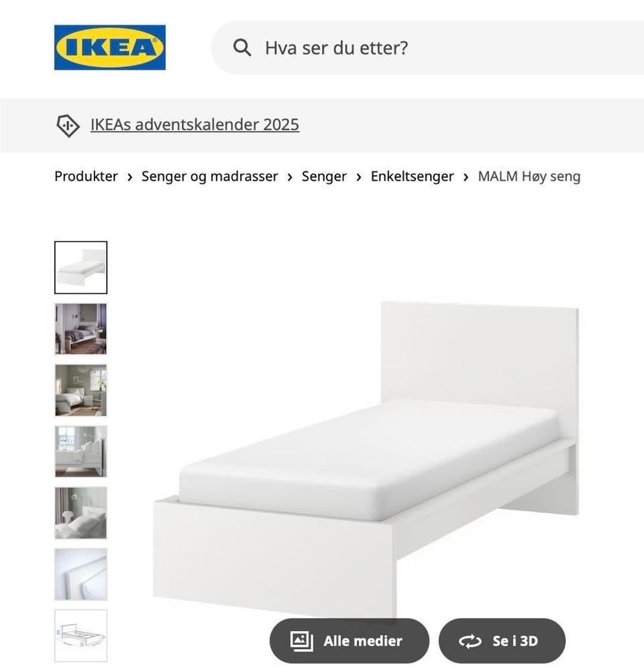Select the bedside lamp detail thumbnail
644x672 pixels.
81,513
